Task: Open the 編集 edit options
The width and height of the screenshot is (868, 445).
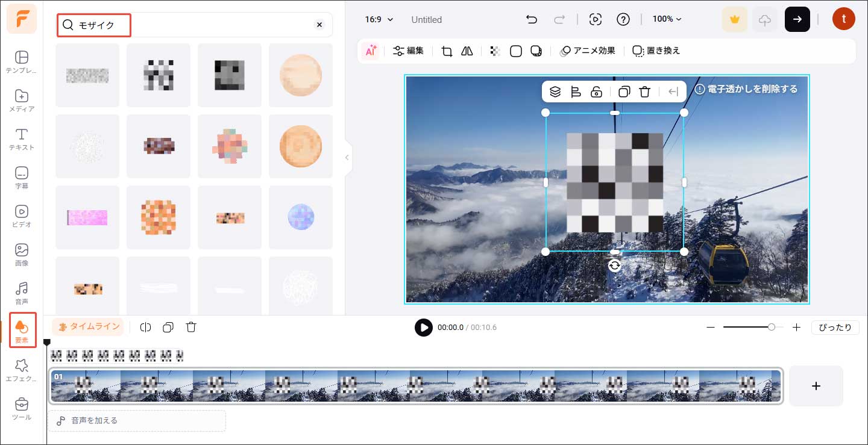Action: (x=409, y=51)
